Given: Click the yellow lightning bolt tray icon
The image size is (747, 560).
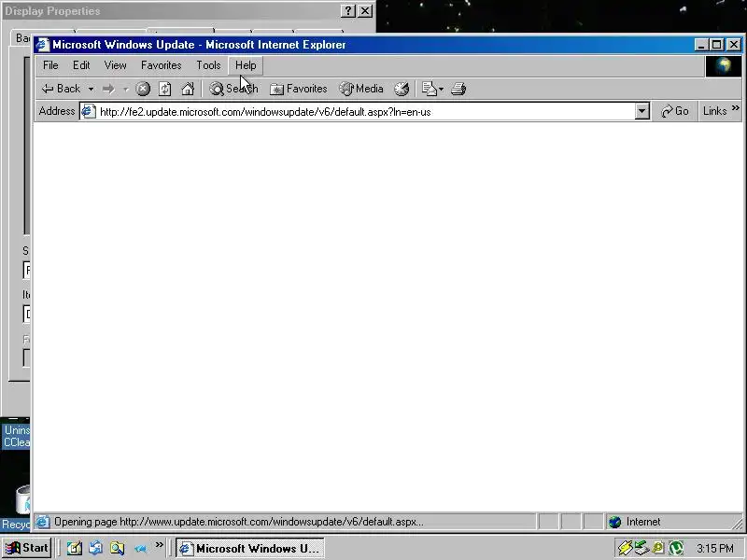Looking at the screenshot, I should coord(625,549).
